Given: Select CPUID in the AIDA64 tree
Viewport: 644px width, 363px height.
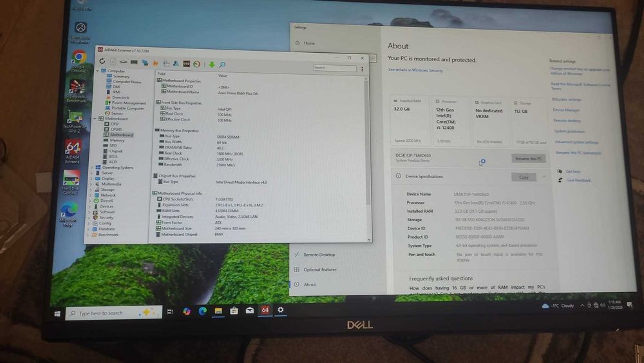Looking at the screenshot, I should (x=116, y=129).
